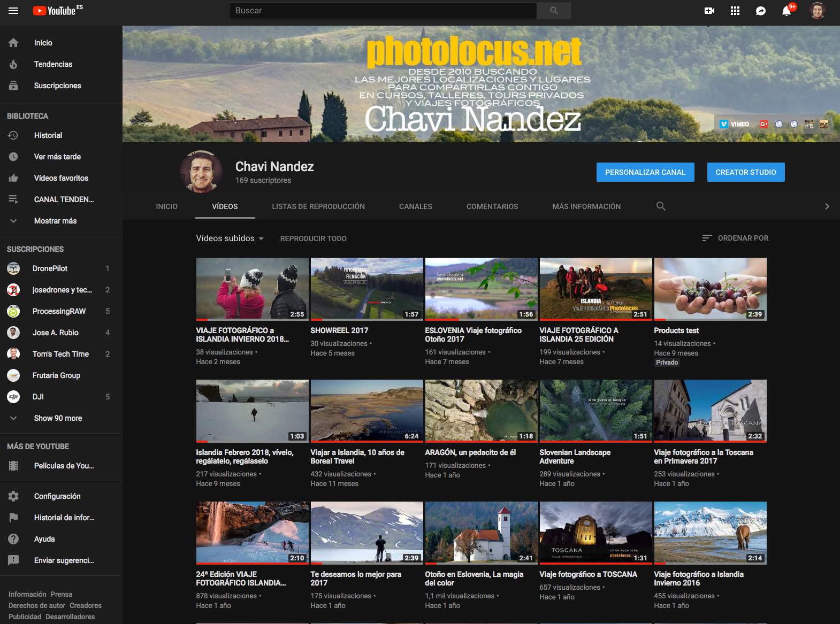The width and height of the screenshot is (840, 624).
Task: Open the ORDENAR POR sort menu
Action: click(x=736, y=238)
